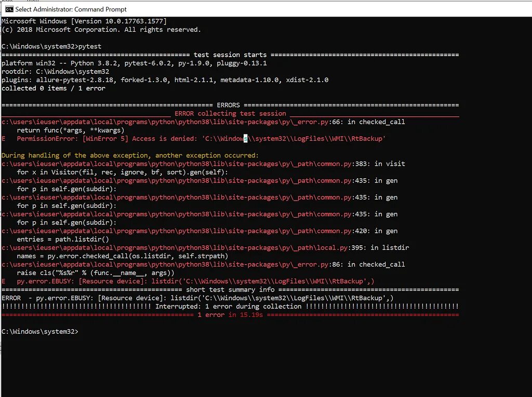Click 'for x in Visitor(fil, rec, ignore' line

123,172
